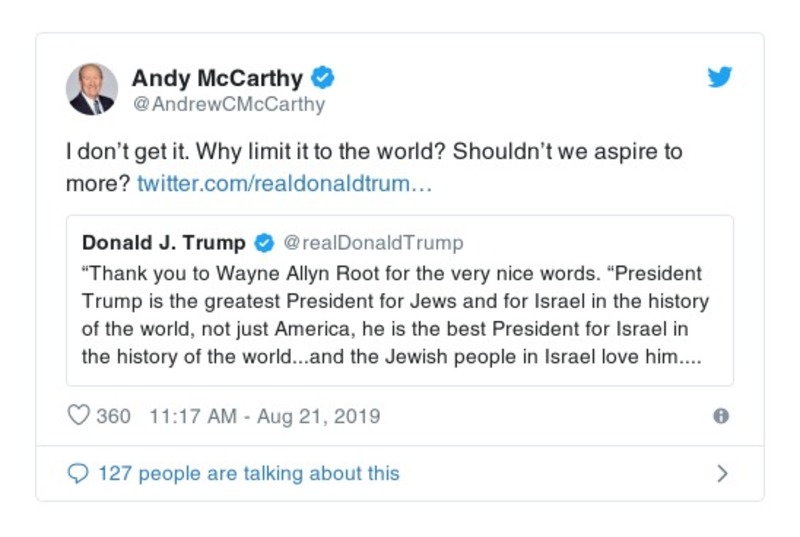Screen dimensions: 800x537
Task: Expand conversation with the right chevron arrow
Action: [x=722, y=474]
